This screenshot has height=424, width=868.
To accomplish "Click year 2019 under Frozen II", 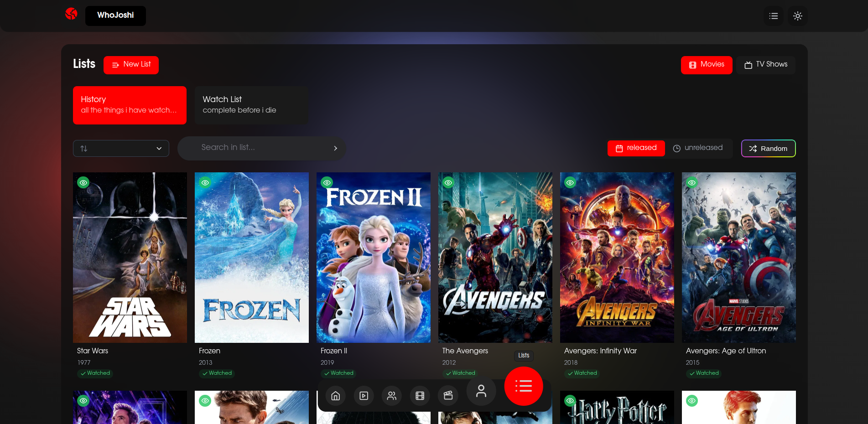I will [x=327, y=362].
